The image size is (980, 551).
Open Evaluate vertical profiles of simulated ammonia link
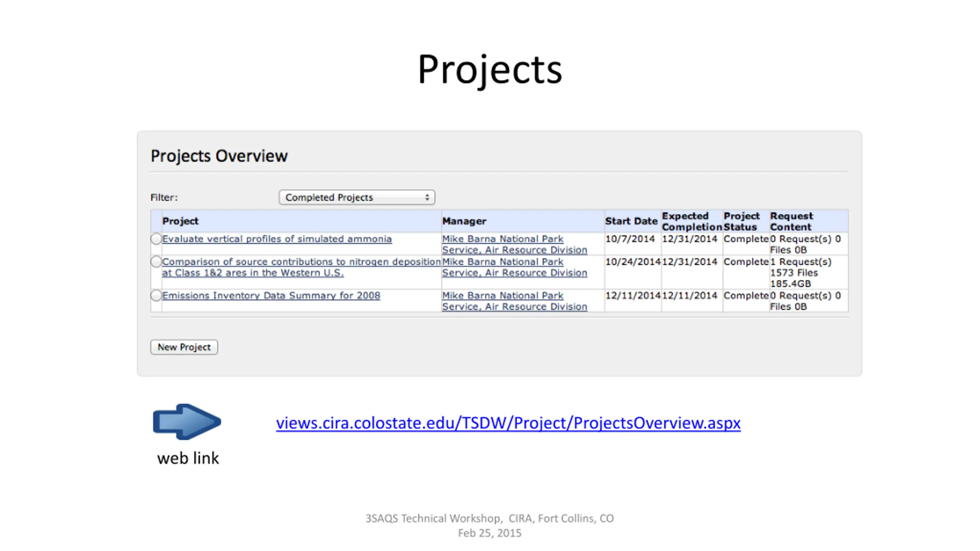pos(277,239)
